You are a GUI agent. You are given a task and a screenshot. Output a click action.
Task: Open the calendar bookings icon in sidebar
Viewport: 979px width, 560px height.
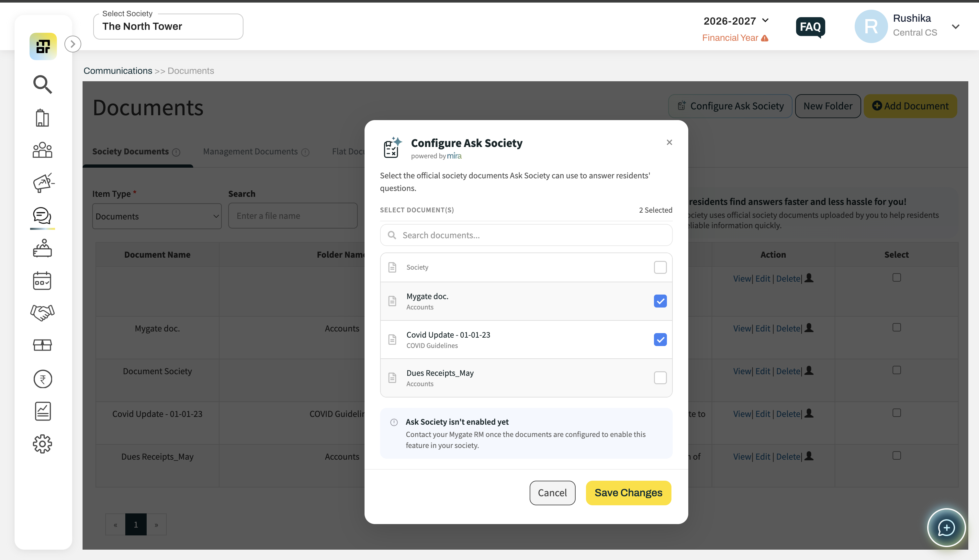point(42,281)
